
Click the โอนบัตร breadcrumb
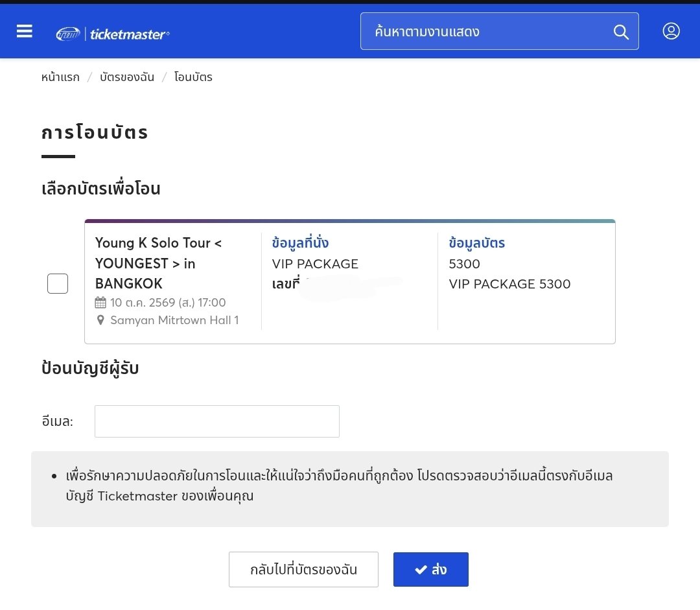[193, 77]
